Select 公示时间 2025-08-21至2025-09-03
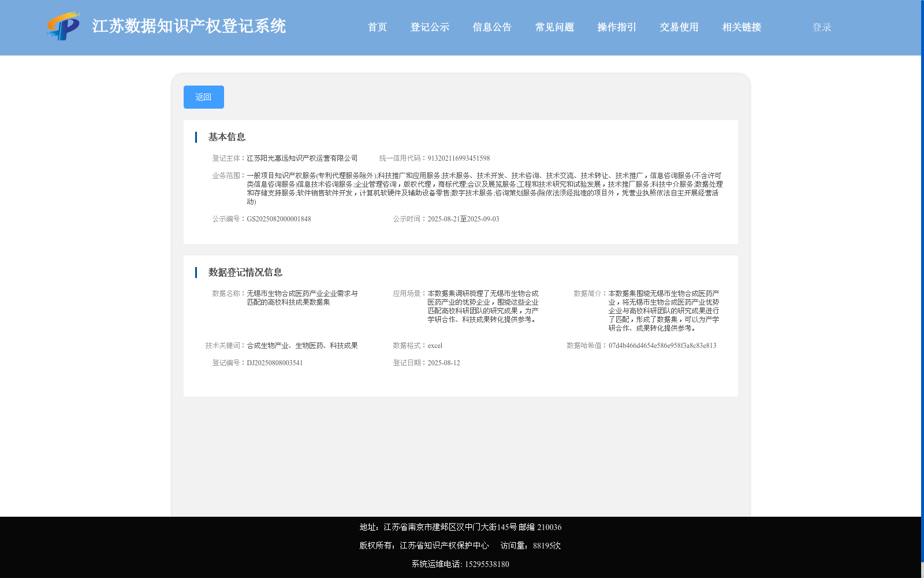Image resolution: width=924 pixels, height=578 pixels. [x=463, y=219]
